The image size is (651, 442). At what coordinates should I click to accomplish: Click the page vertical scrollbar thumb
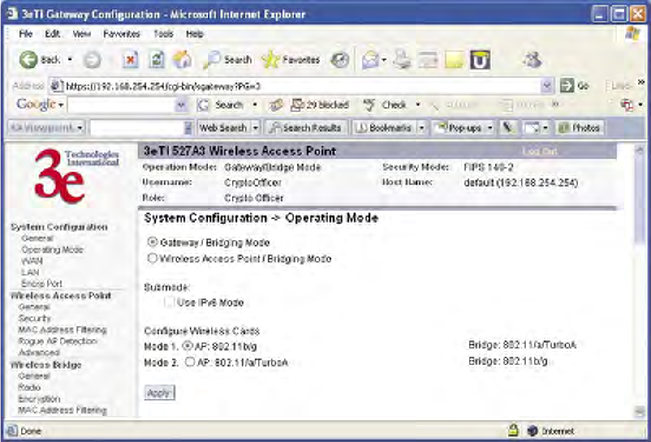(639, 199)
